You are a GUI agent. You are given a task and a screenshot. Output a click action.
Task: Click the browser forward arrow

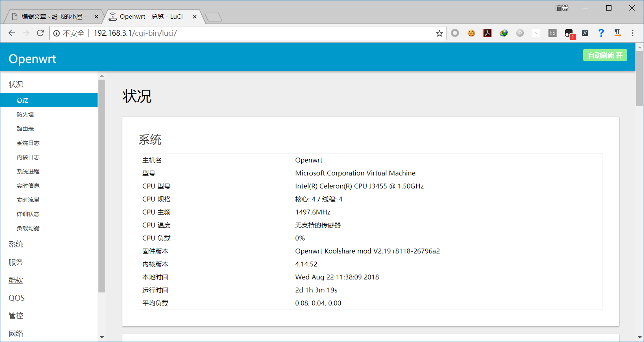[x=26, y=33]
